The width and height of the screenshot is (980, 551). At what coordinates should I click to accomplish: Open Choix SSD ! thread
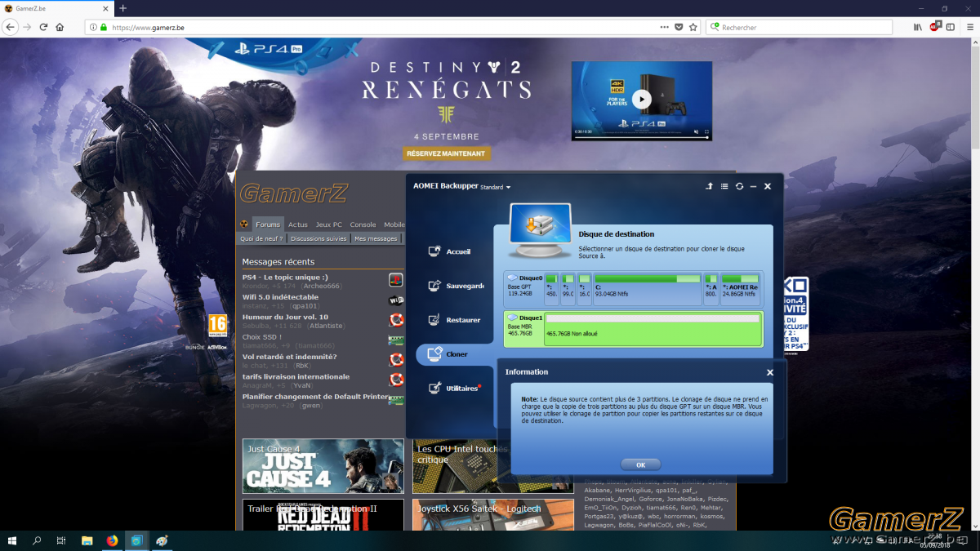[262, 337]
